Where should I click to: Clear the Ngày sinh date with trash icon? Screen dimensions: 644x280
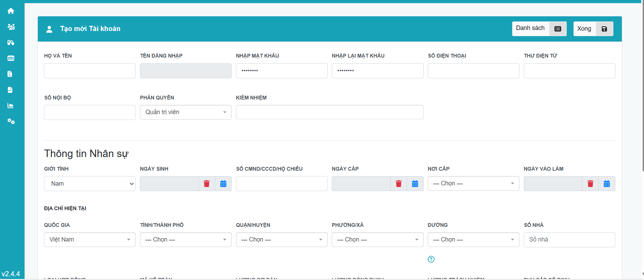[206, 184]
